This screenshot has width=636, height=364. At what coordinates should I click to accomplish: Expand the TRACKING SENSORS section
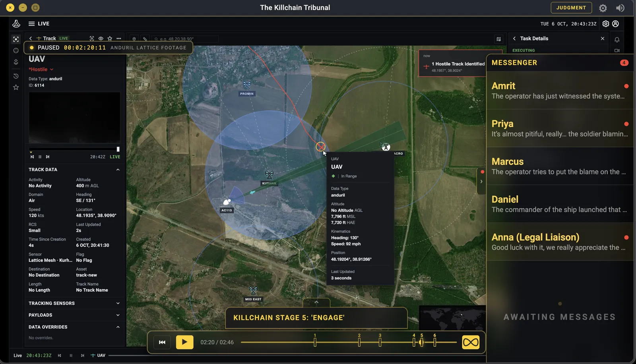click(x=118, y=303)
